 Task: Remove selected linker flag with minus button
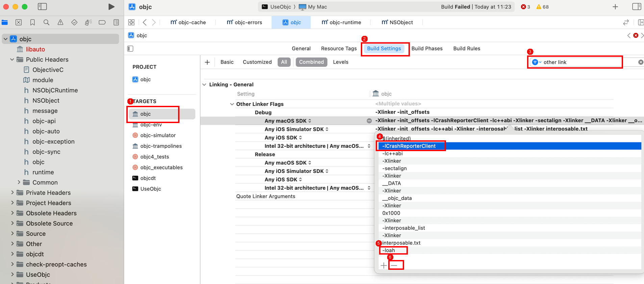pyautogui.click(x=394, y=266)
